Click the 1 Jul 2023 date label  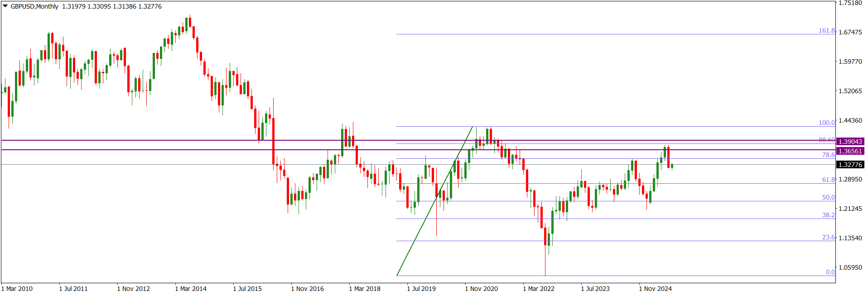pyautogui.click(x=595, y=289)
